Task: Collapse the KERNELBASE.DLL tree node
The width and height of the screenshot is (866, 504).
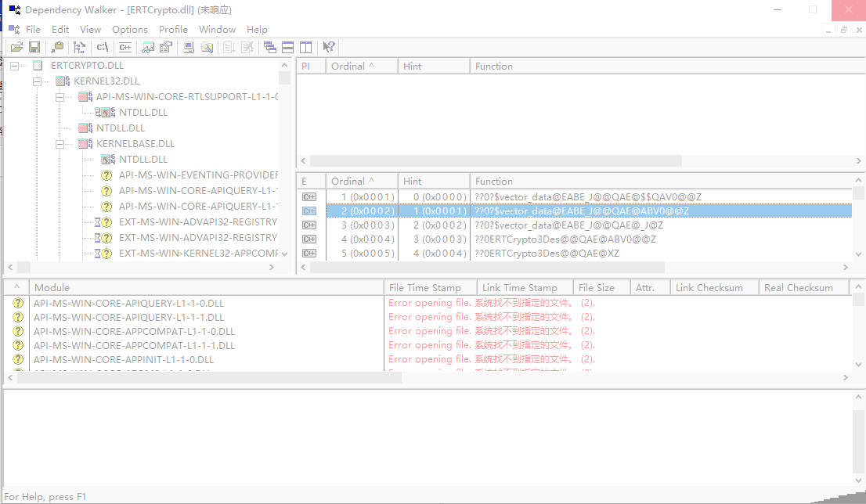Action: click(60, 144)
